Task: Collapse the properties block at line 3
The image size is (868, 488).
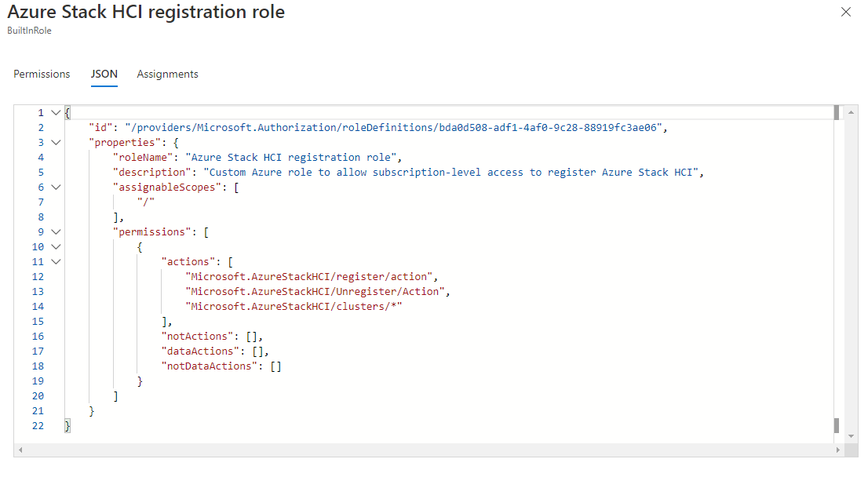Action: pyautogui.click(x=56, y=143)
